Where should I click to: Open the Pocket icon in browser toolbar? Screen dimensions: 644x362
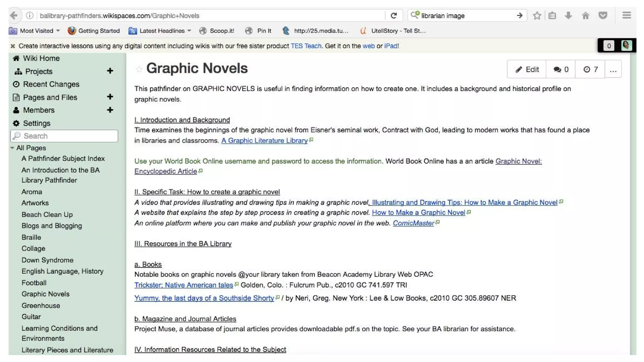coord(602,15)
